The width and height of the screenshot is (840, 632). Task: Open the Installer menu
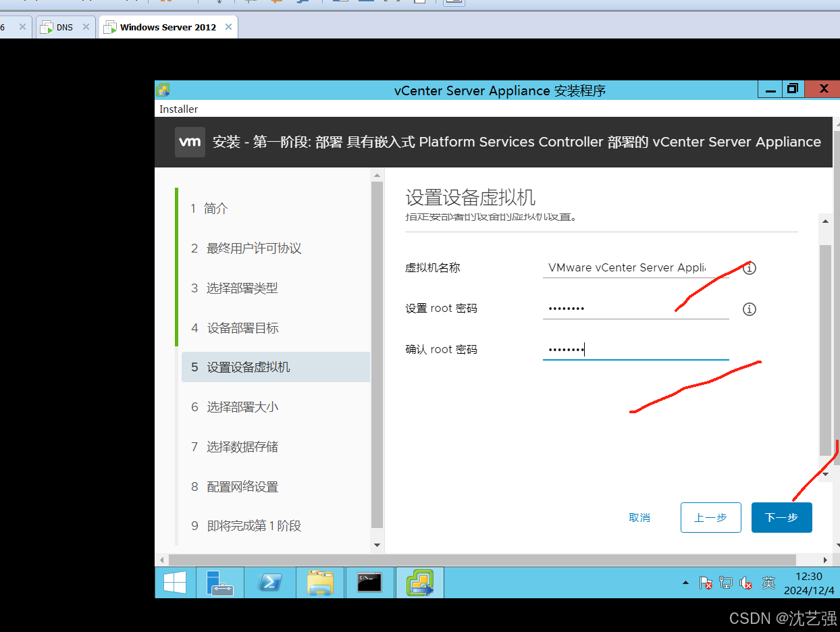click(179, 109)
